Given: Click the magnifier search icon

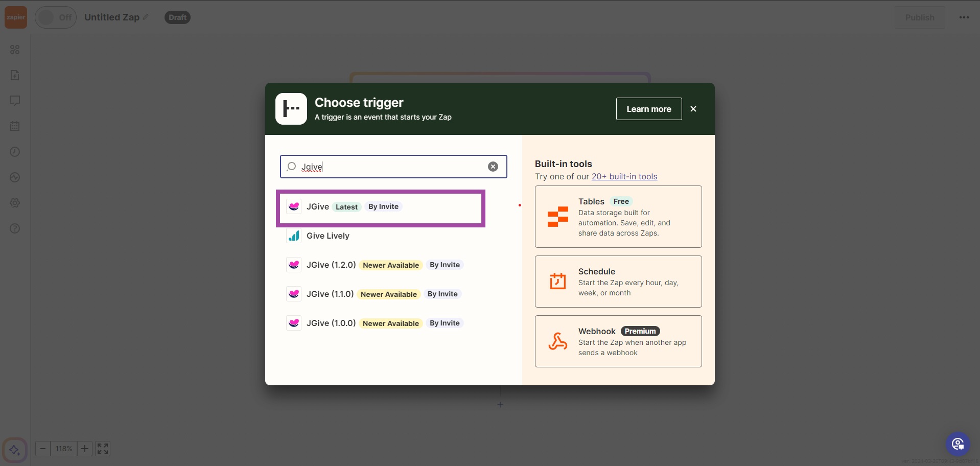Looking at the screenshot, I should pyautogui.click(x=291, y=167).
